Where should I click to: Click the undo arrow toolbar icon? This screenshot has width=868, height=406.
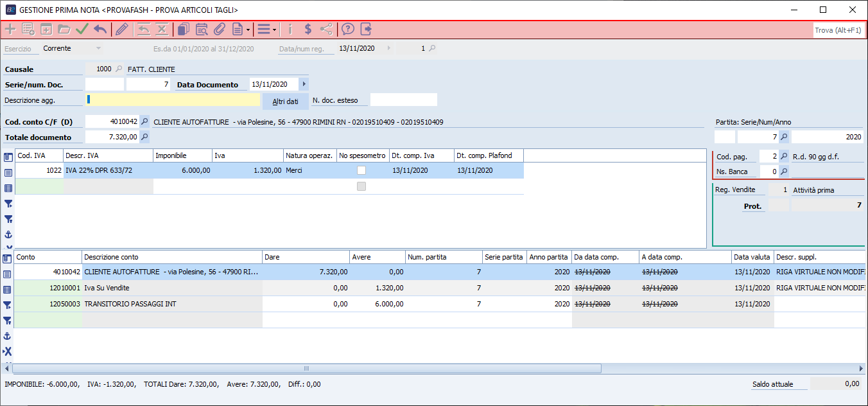pos(100,29)
